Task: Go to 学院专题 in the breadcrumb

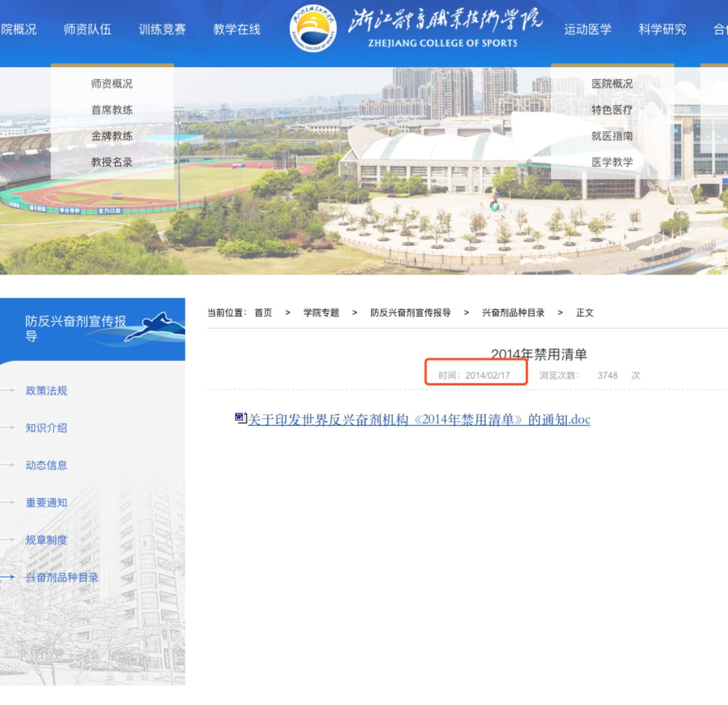Action: [x=321, y=313]
